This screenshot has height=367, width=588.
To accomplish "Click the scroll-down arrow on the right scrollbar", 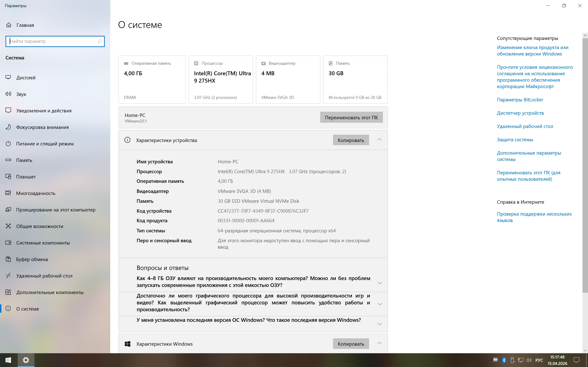I will [585, 350].
